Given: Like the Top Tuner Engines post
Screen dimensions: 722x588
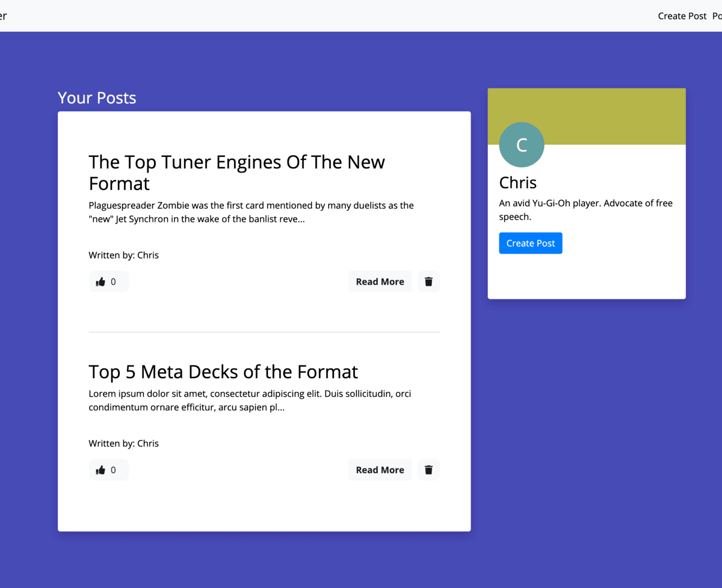Looking at the screenshot, I should [x=109, y=281].
